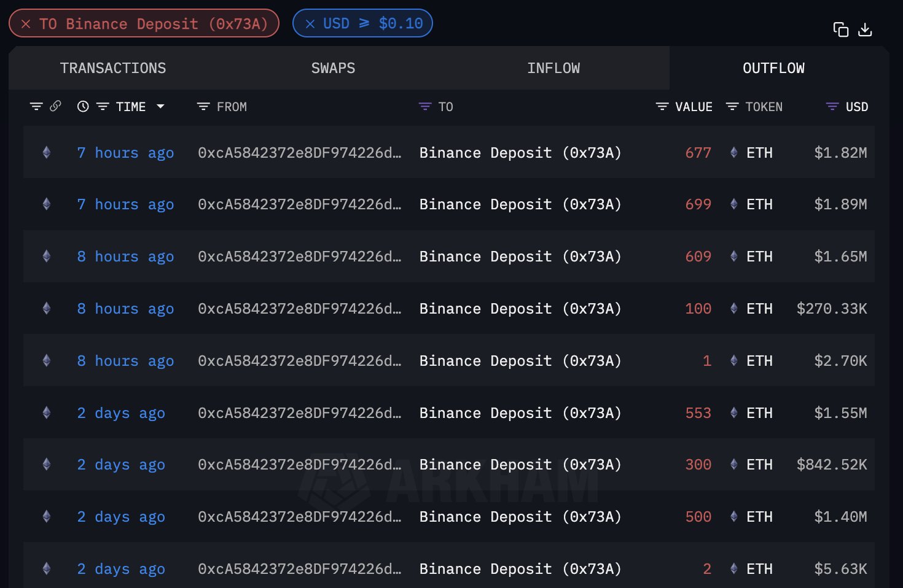Click FROM address 0xcA58... on the 100 ETH row
This screenshot has height=588, width=903.
[300, 309]
